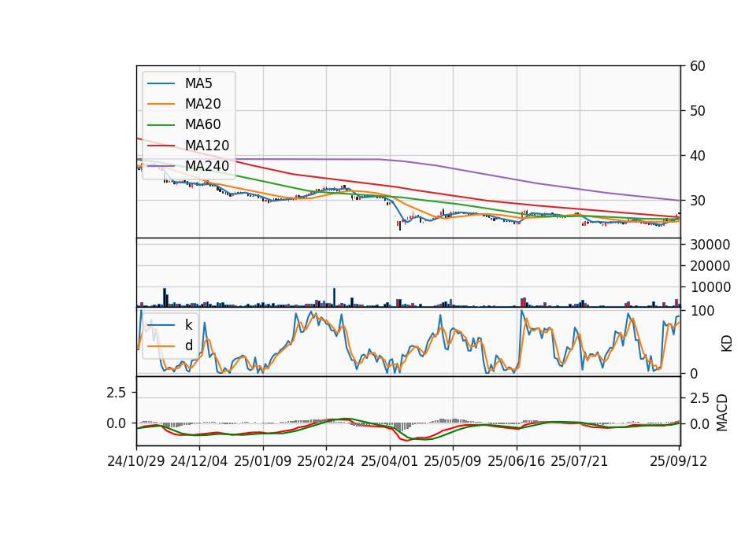The height and width of the screenshot is (543, 756).
Task: Click the 25/01/09 date axis label
Action: [263, 461]
